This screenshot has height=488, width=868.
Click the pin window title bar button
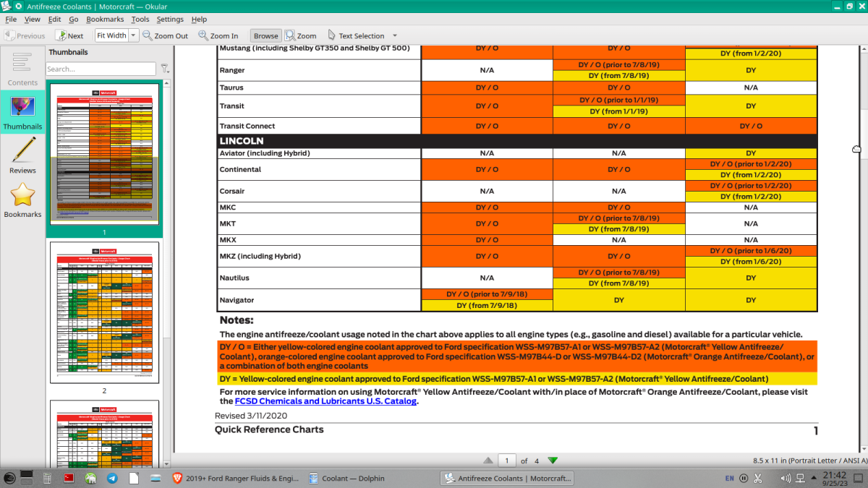tap(19, 6)
